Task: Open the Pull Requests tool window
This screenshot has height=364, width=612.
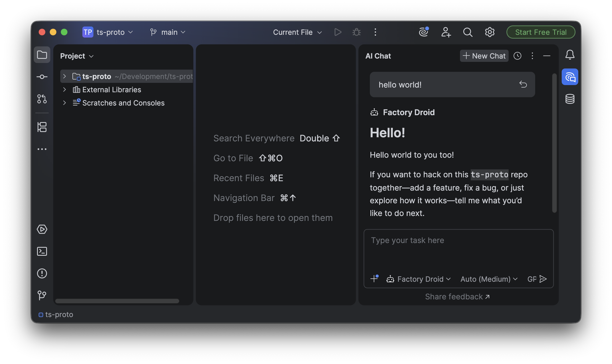Action: point(42,99)
